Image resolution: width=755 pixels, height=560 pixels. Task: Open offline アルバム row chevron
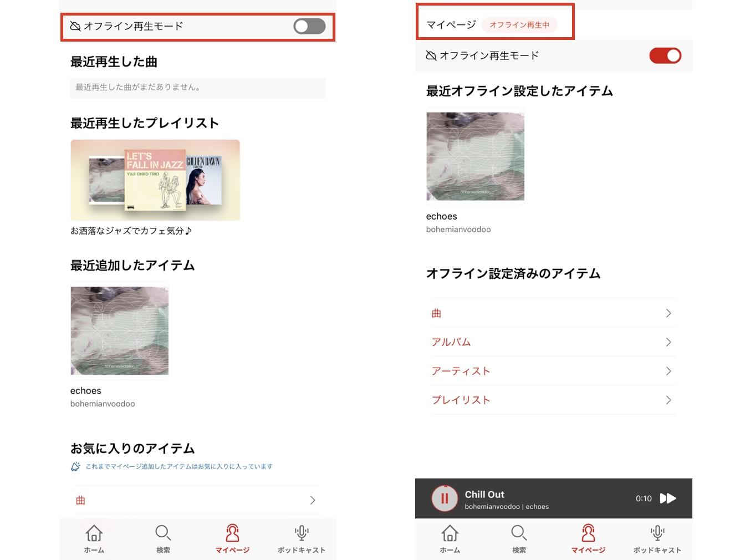[x=669, y=342]
